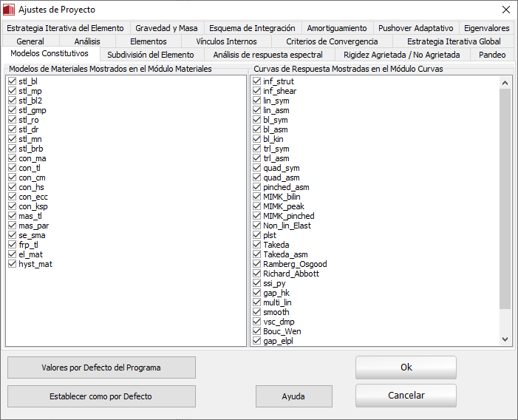The width and height of the screenshot is (518, 420).
Task: Close the Ajustes de Proyecto dialog
Action: point(505,10)
